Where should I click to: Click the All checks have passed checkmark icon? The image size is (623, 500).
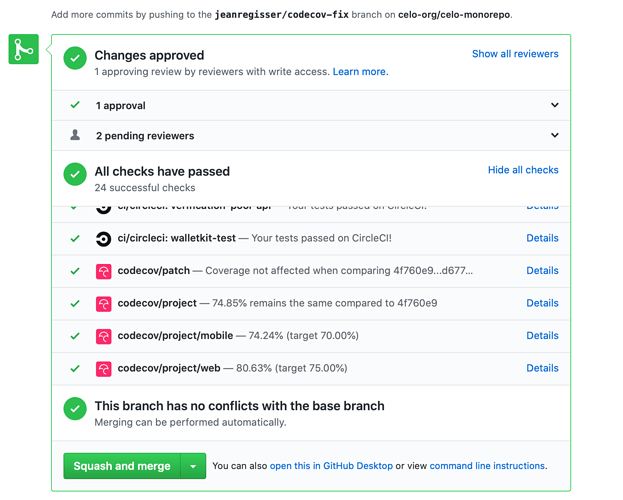click(x=75, y=175)
